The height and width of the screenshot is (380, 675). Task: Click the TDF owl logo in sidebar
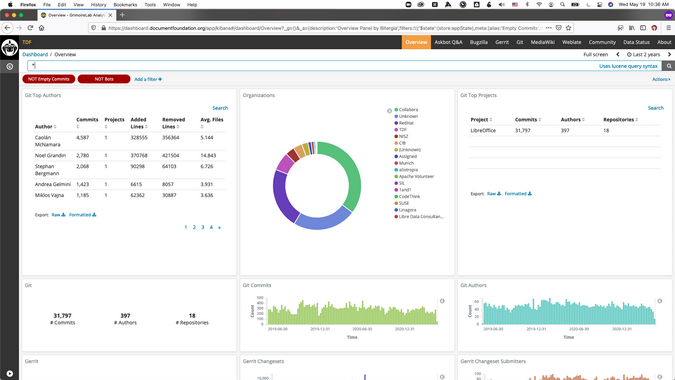coord(9,47)
